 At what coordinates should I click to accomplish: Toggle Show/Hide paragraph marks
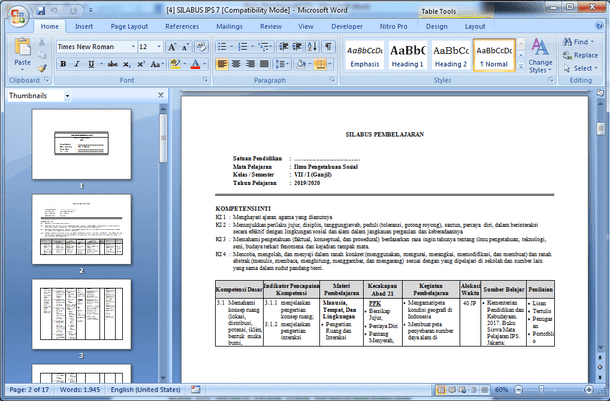click(x=328, y=47)
